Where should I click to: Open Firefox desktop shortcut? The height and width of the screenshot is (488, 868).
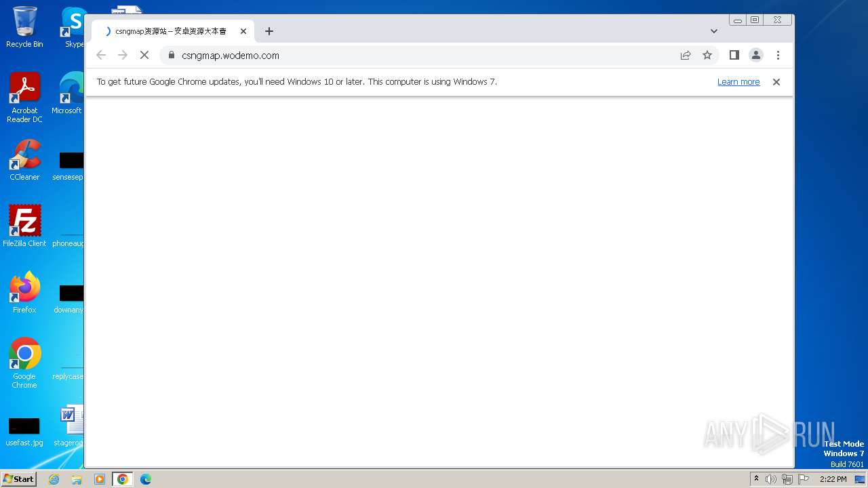(24, 292)
